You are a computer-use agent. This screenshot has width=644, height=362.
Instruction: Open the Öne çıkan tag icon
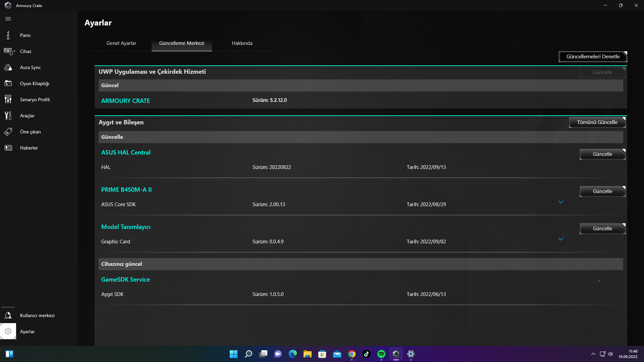coord(8,132)
